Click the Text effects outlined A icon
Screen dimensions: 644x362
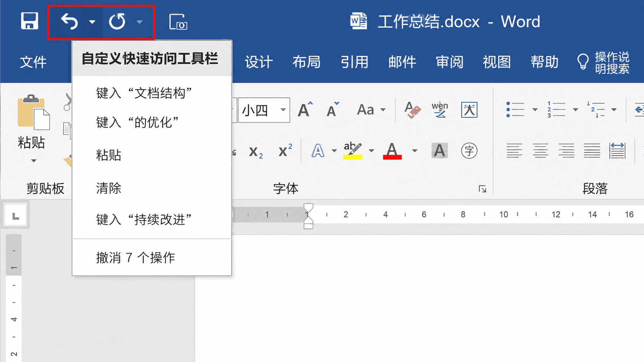pos(318,151)
